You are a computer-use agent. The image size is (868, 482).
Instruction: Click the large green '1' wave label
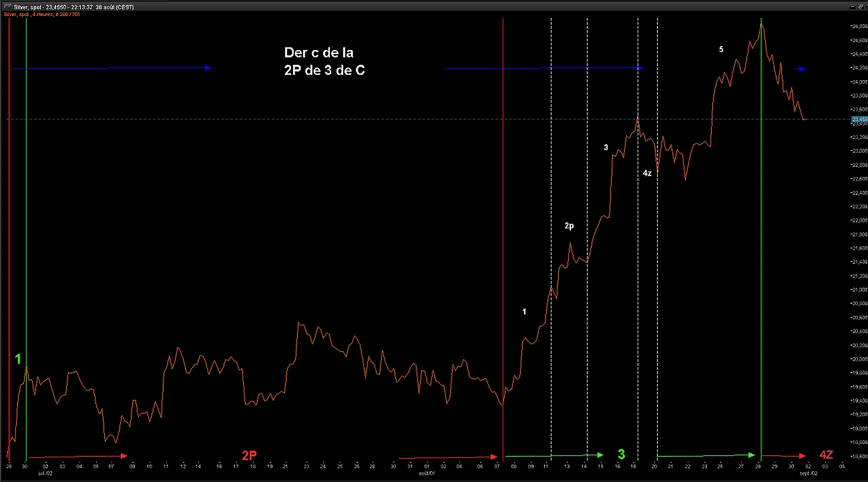pyautogui.click(x=19, y=359)
